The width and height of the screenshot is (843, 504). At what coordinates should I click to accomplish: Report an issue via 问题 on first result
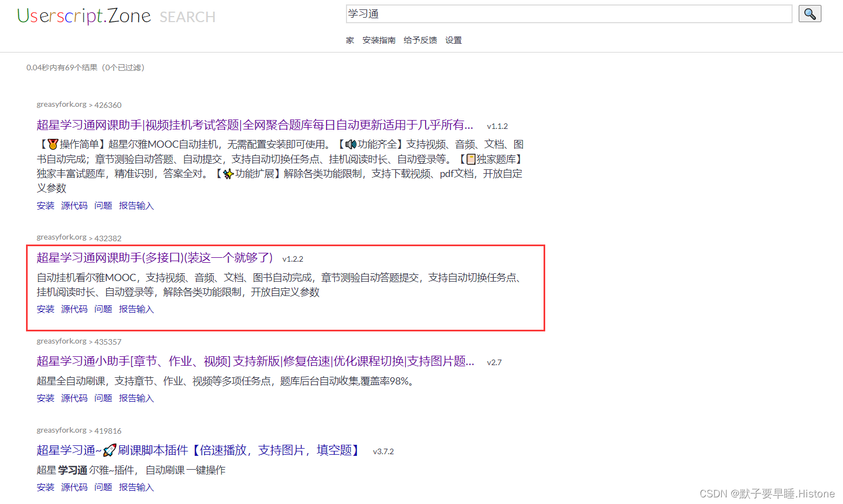coord(103,205)
